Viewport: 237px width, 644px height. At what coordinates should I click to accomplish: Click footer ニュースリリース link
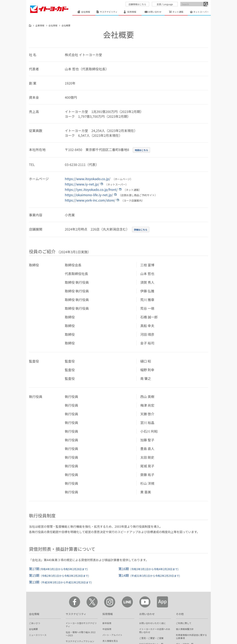[x=38, y=635]
